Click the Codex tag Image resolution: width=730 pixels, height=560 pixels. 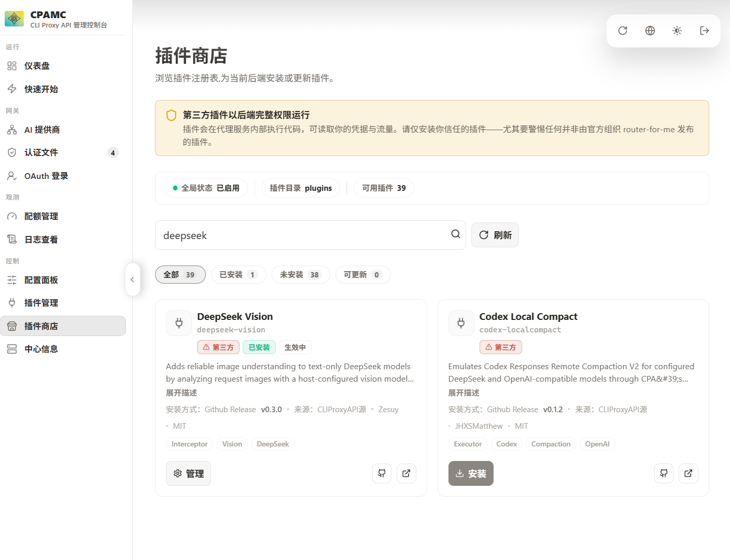tap(507, 444)
